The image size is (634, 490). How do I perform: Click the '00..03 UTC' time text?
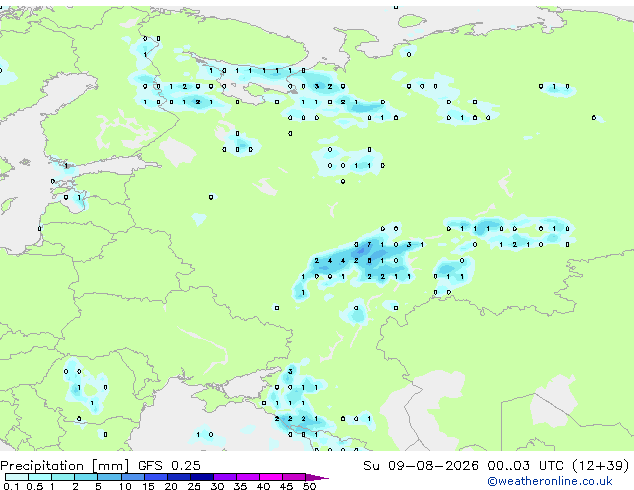tap(525, 466)
